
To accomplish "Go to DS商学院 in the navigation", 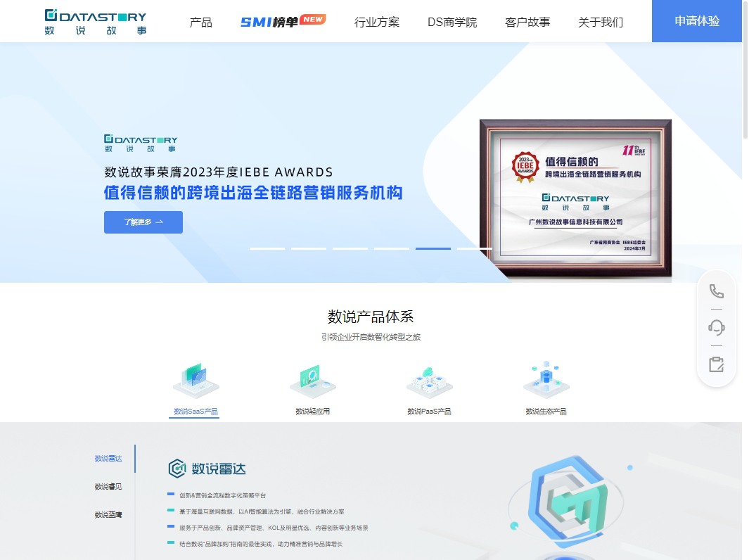I will pyautogui.click(x=452, y=22).
